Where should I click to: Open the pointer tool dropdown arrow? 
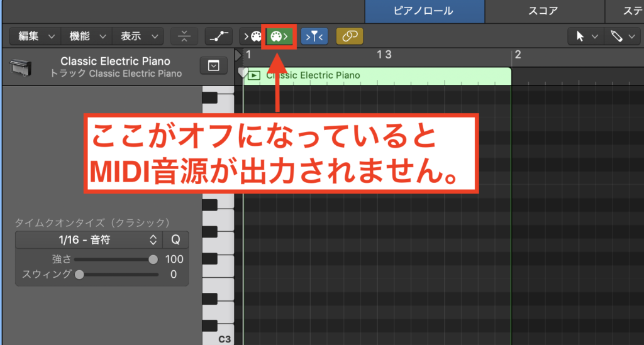click(x=595, y=36)
